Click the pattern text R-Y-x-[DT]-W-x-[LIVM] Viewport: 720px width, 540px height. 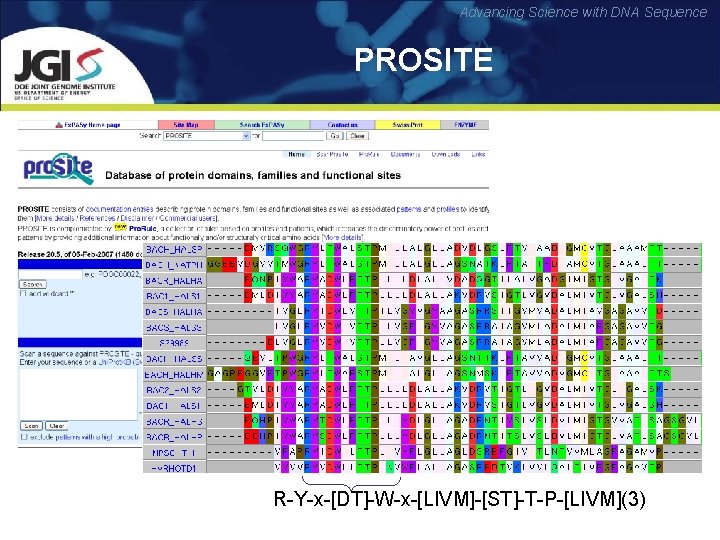(x=373, y=499)
